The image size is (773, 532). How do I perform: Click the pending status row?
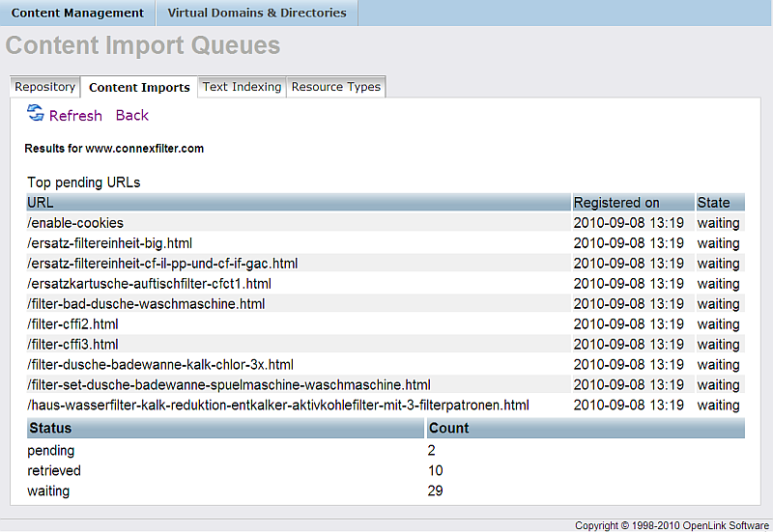pyautogui.click(x=51, y=451)
